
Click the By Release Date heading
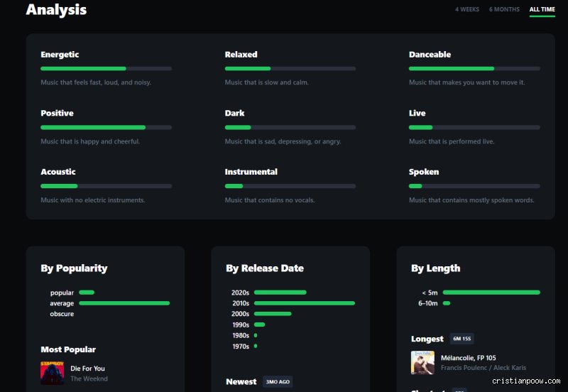[265, 268]
